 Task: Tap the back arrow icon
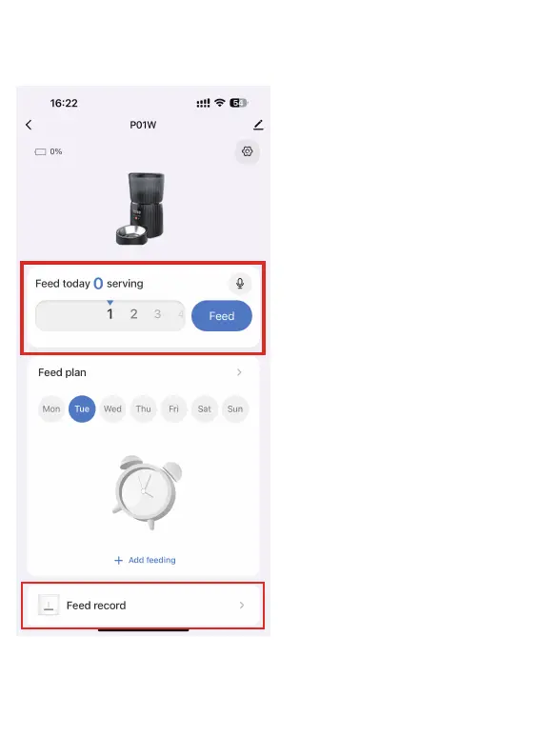pos(29,125)
